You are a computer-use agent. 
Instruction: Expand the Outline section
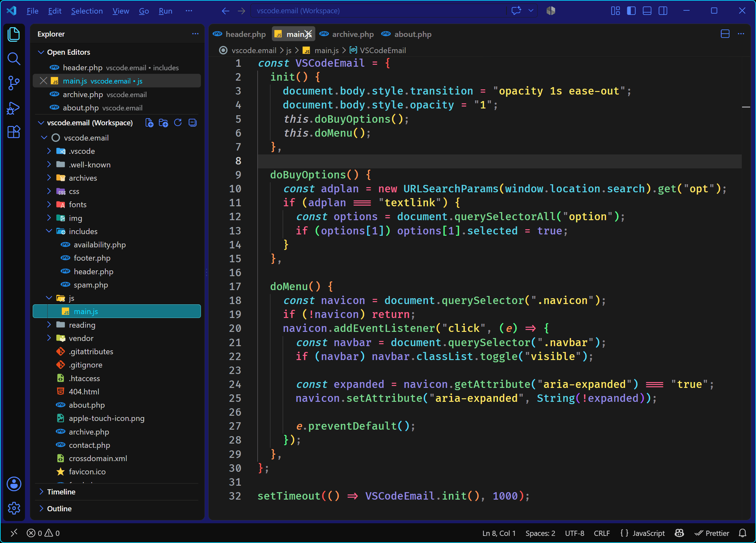[x=41, y=508]
